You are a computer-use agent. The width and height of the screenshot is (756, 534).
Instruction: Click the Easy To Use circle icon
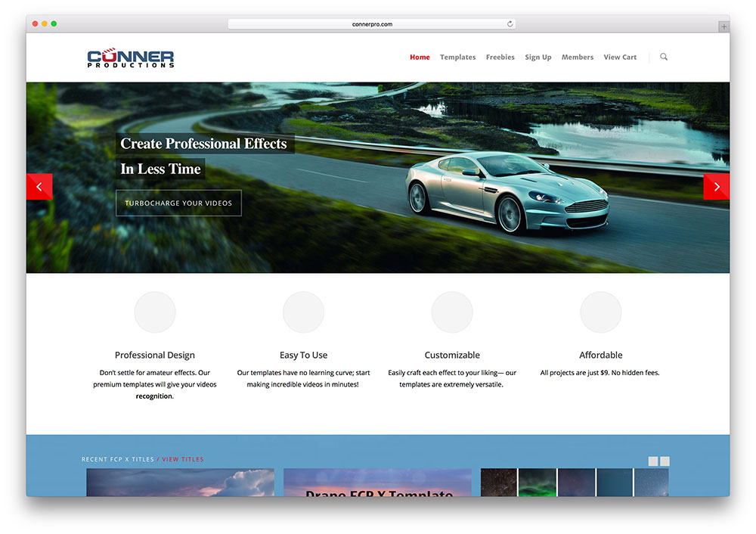(303, 312)
